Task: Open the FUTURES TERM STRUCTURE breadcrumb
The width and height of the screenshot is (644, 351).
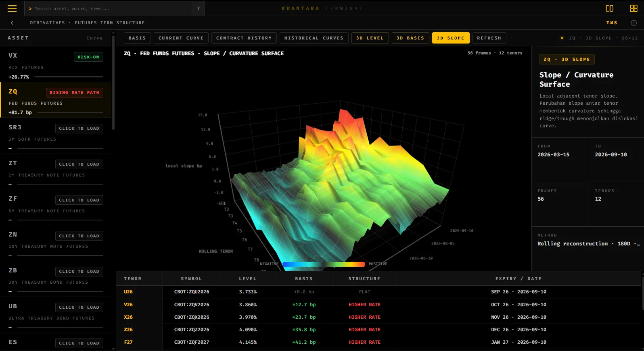Action: pyautogui.click(x=110, y=23)
